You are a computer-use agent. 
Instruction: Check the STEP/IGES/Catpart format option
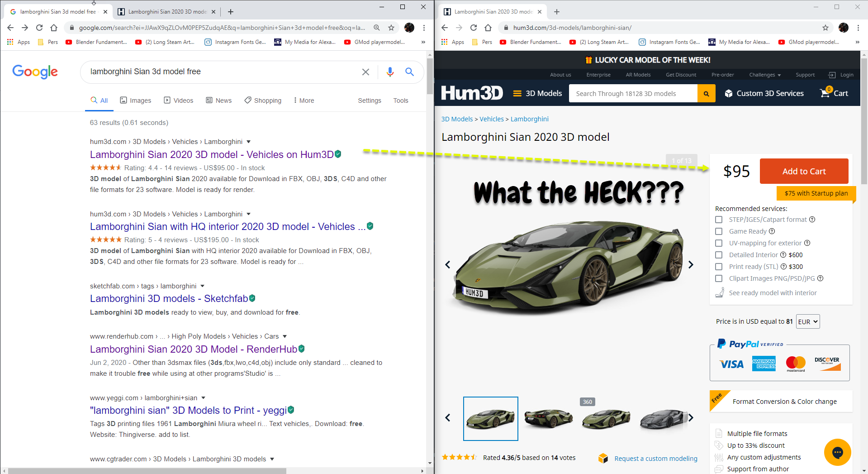[719, 220]
